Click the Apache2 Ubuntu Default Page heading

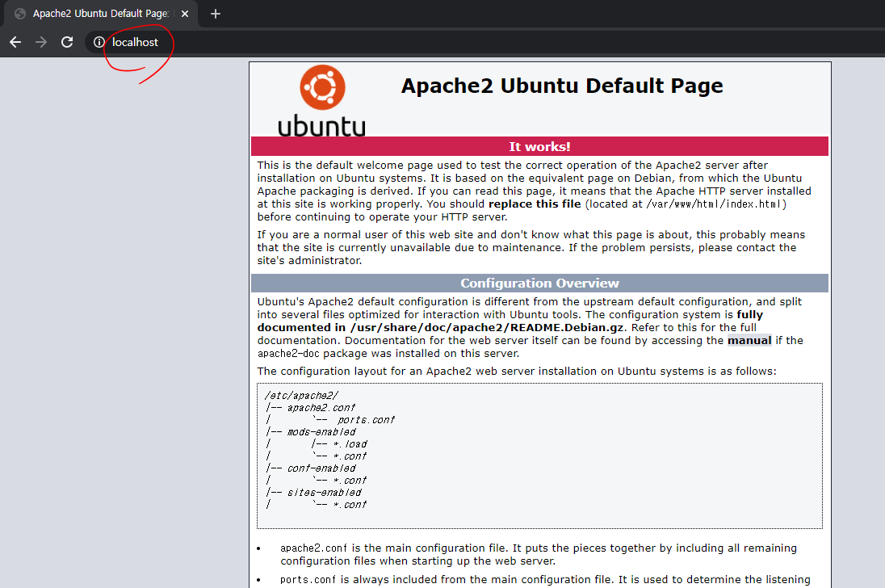pos(562,86)
